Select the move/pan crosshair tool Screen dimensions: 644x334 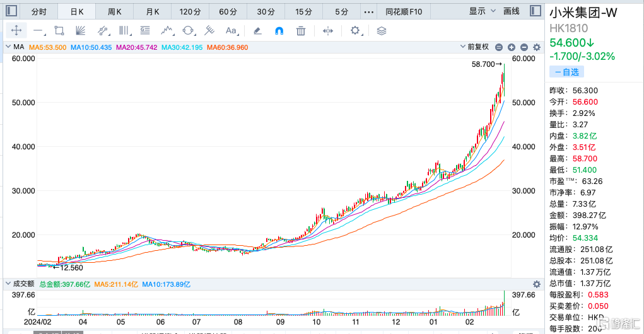[16, 30]
